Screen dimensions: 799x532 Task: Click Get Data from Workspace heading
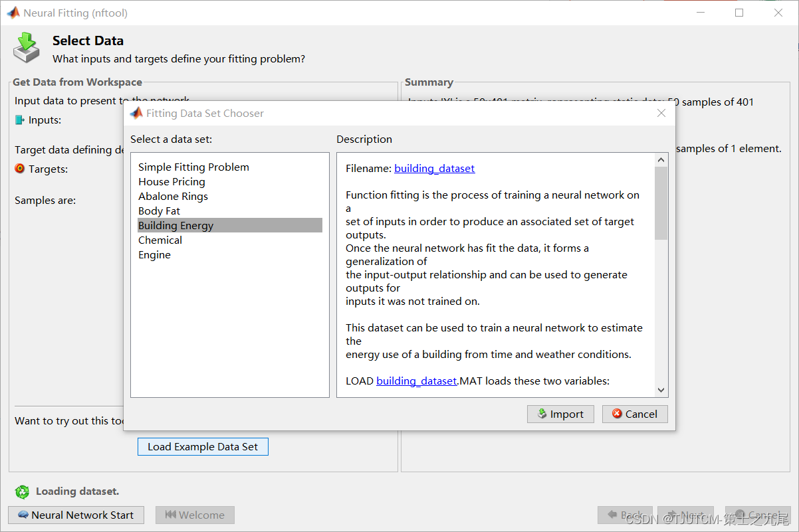click(x=77, y=82)
